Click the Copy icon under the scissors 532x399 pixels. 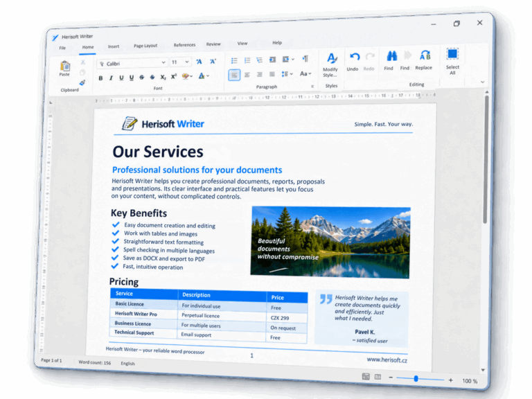click(82, 73)
